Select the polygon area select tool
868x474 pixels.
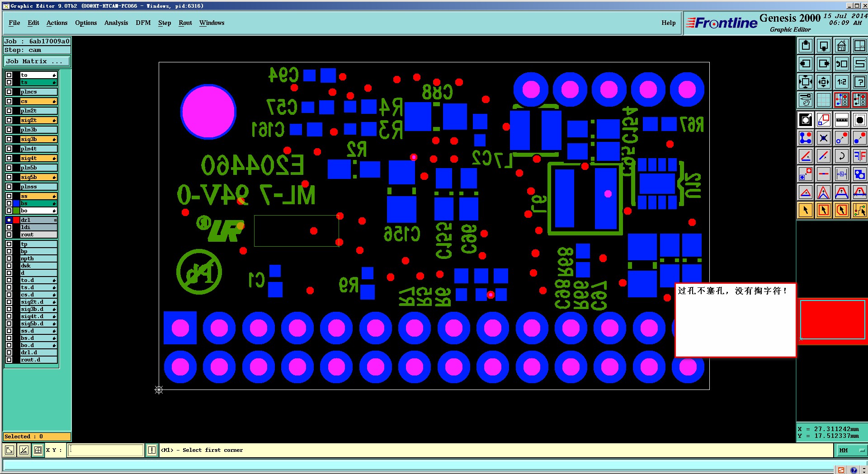tap(841, 210)
